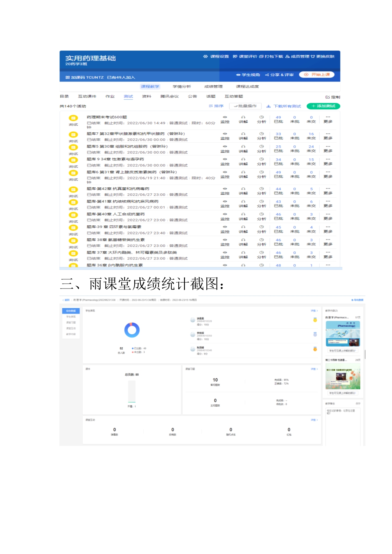Toggle 未出勤 legend item in attendance chart
Image resolution: width=392 pixels, height=554 pixels.
coord(139,352)
